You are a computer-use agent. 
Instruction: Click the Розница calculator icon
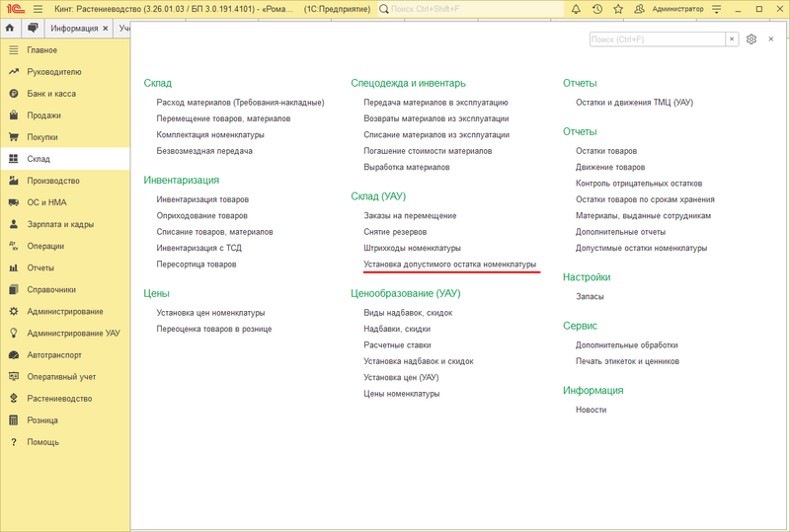pyautogui.click(x=14, y=420)
